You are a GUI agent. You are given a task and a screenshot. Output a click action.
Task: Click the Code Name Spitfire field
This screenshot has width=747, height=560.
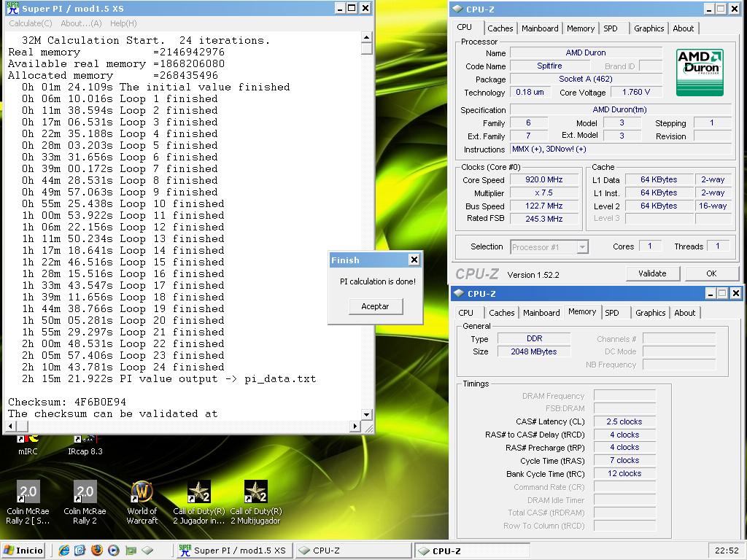click(549, 66)
